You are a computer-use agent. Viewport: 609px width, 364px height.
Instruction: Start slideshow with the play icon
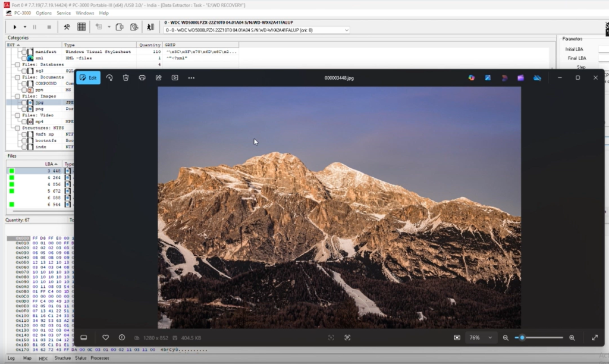pos(175,77)
